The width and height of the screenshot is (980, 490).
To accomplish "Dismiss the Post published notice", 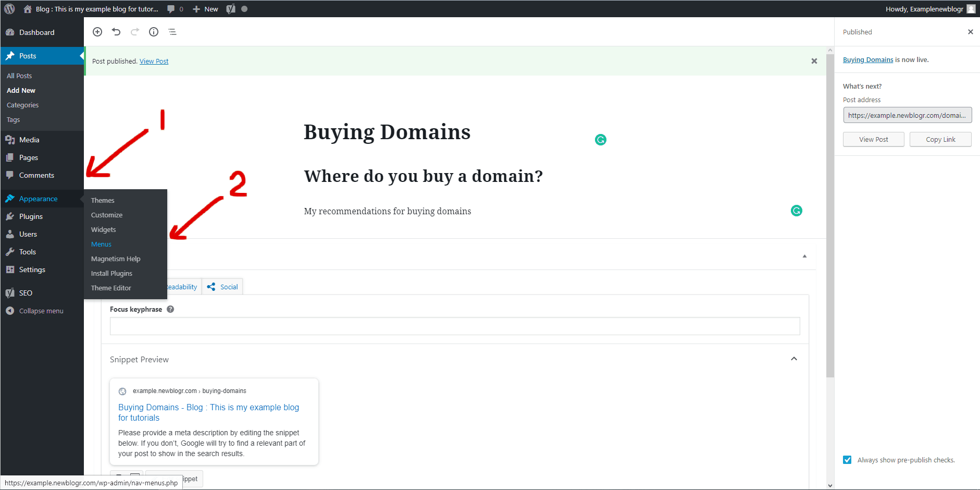I will click(x=814, y=61).
